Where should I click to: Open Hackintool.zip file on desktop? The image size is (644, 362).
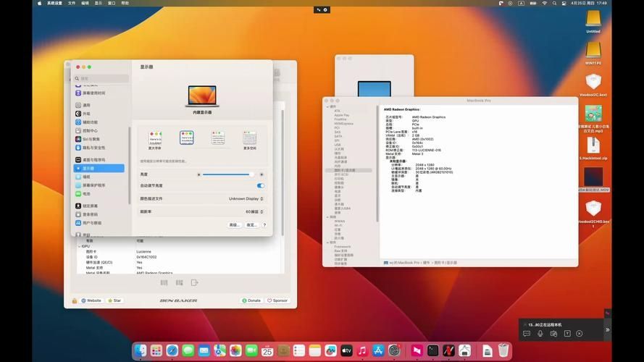[x=593, y=148]
